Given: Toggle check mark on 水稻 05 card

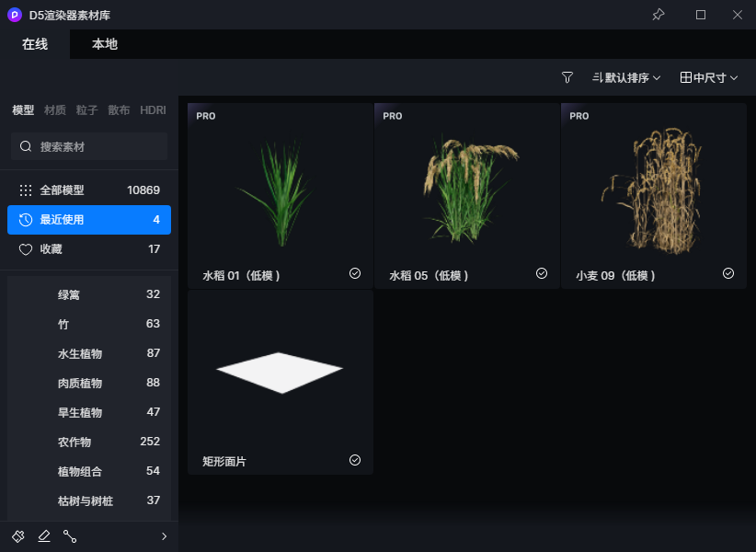Looking at the screenshot, I should point(542,273).
